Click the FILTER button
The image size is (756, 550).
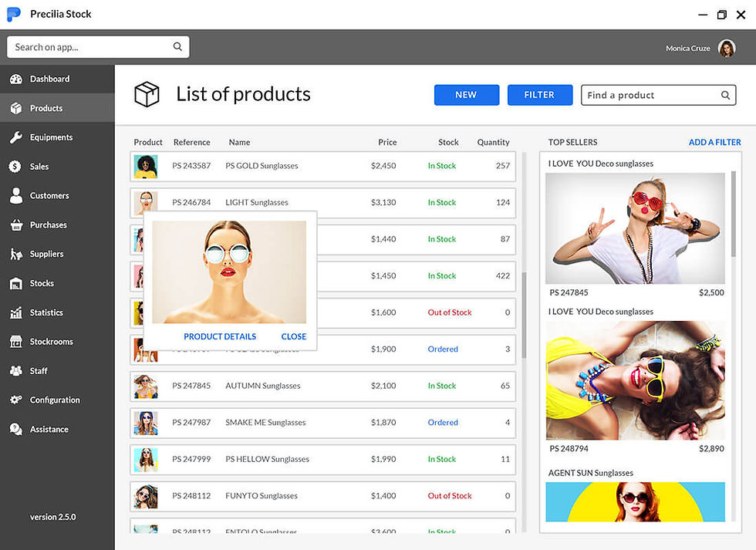[539, 95]
